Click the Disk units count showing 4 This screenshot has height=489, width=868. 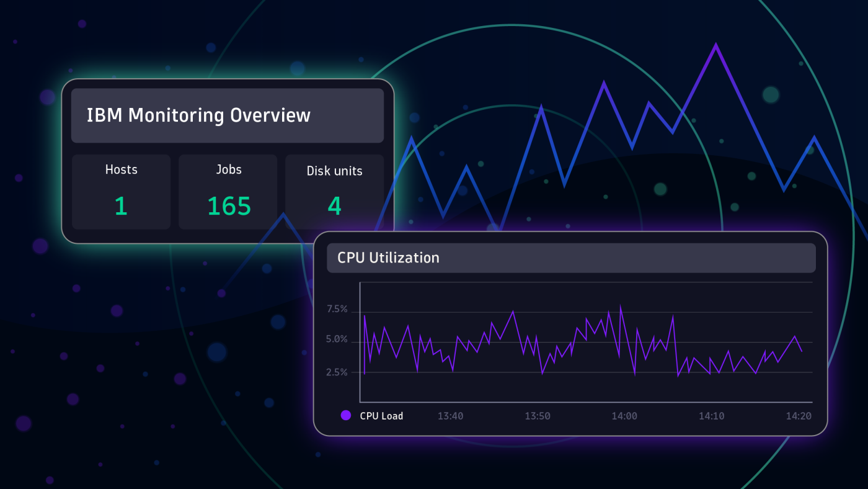pyautogui.click(x=334, y=207)
